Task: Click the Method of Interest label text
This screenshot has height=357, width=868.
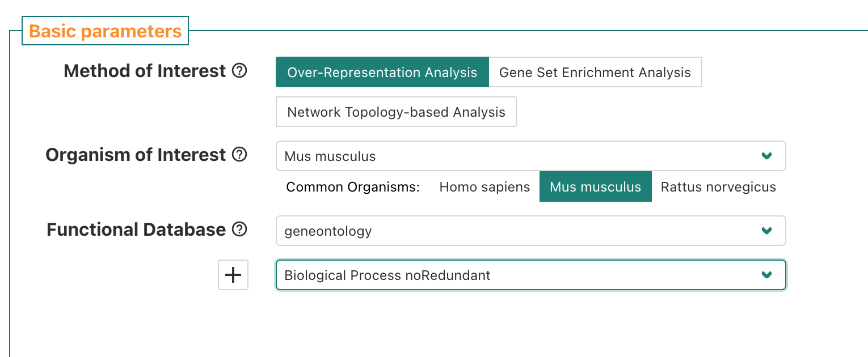Action: [x=145, y=71]
